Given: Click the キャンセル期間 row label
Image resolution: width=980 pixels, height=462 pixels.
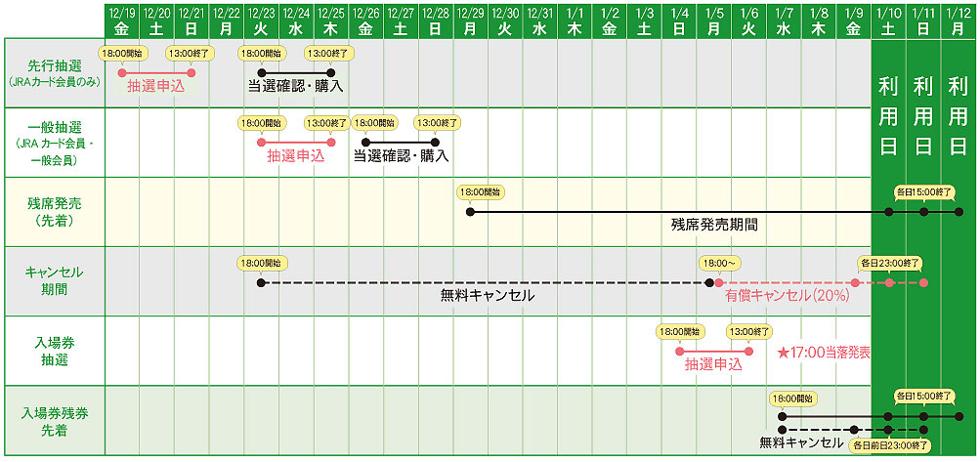Looking at the screenshot, I should pos(55,281).
